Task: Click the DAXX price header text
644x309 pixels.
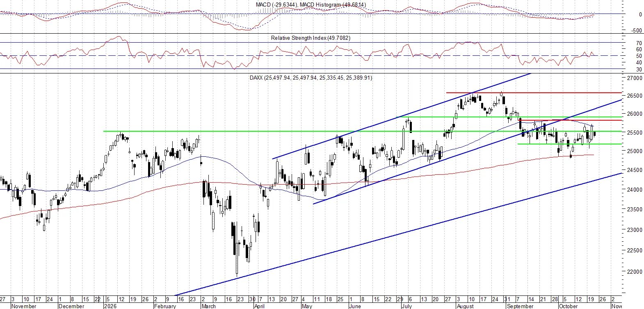Action: (x=311, y=78)
